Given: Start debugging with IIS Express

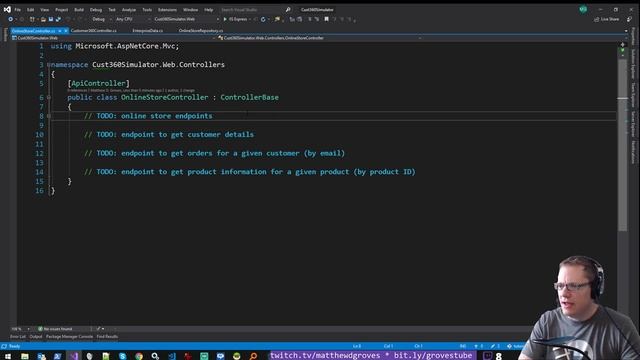Looking at the screenshot, I should point(236,19).
